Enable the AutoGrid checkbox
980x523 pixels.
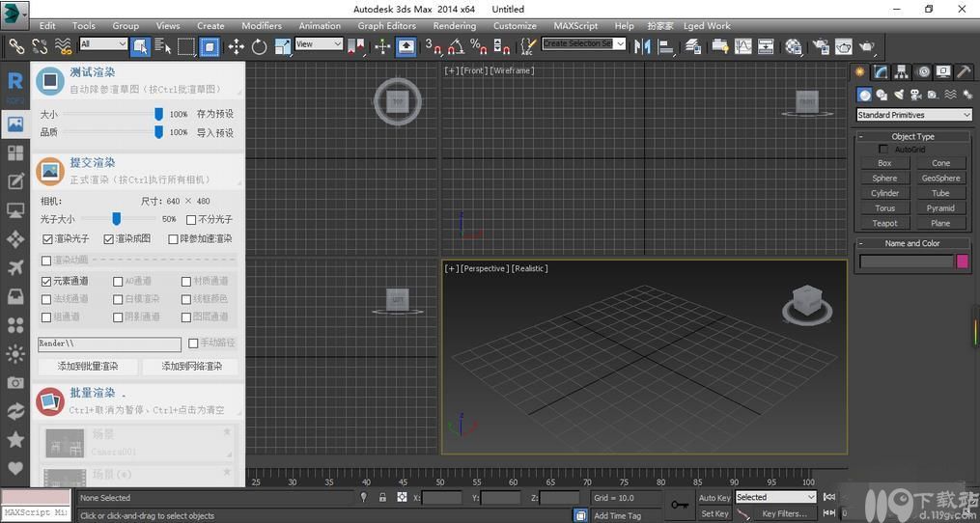click(883, 150)
